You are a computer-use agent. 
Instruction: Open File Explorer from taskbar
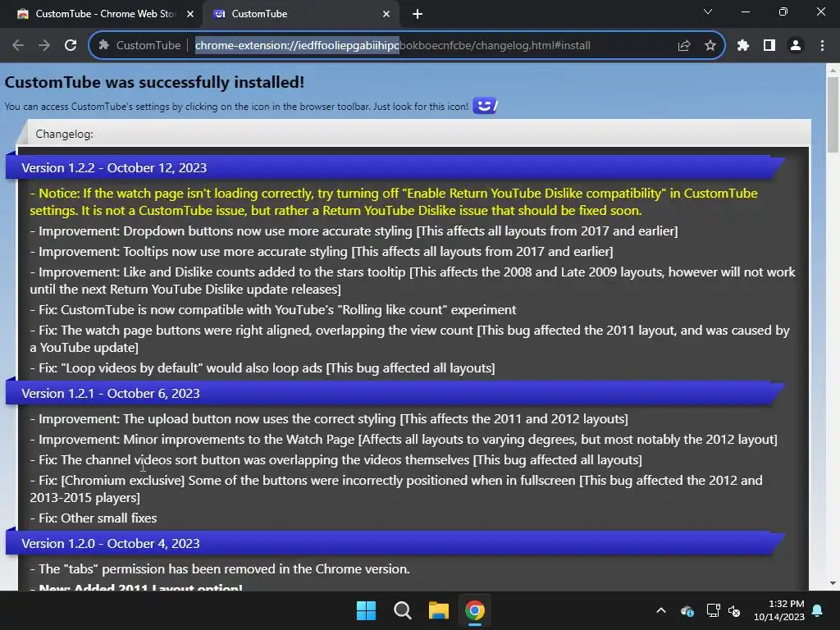439,610
